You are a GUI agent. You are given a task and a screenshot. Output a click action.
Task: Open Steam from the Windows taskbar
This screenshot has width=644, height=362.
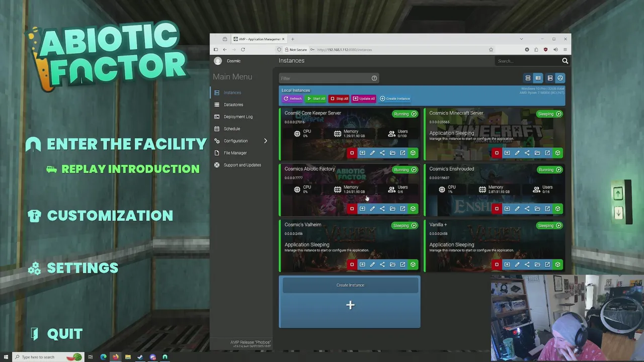coord(140,357)
